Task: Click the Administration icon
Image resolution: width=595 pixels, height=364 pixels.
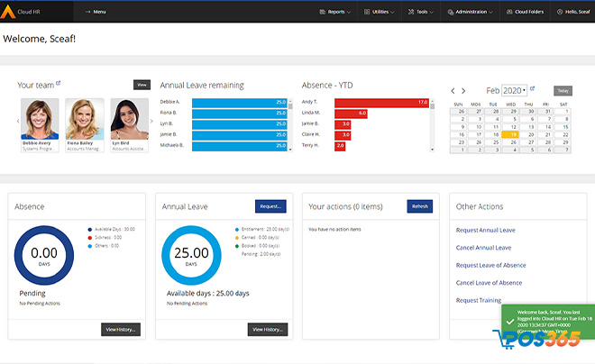Action: 451,12
